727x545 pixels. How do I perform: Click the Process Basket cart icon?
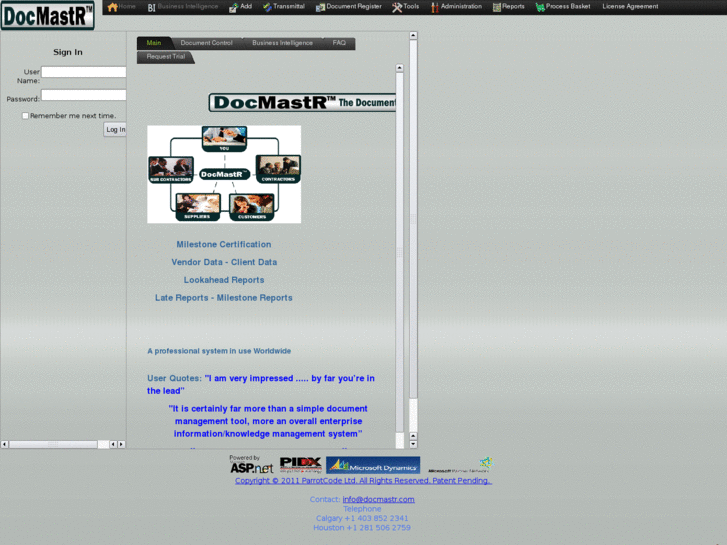click(x=540, y=7)
